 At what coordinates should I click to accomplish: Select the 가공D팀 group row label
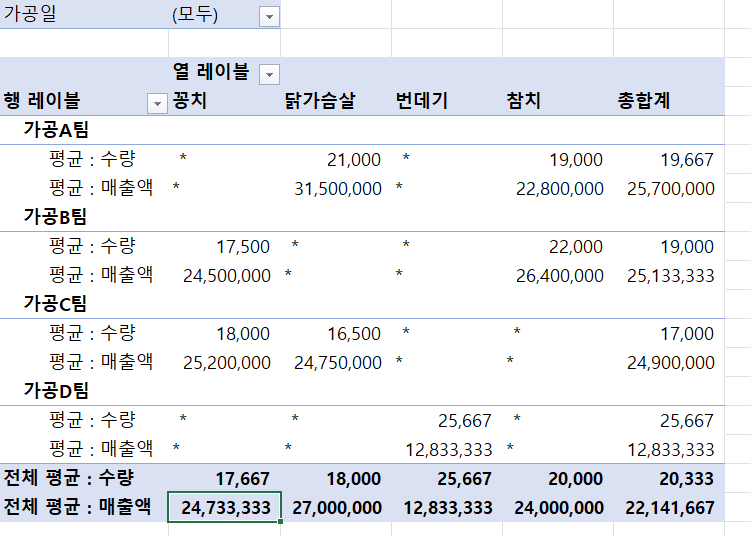56,391
